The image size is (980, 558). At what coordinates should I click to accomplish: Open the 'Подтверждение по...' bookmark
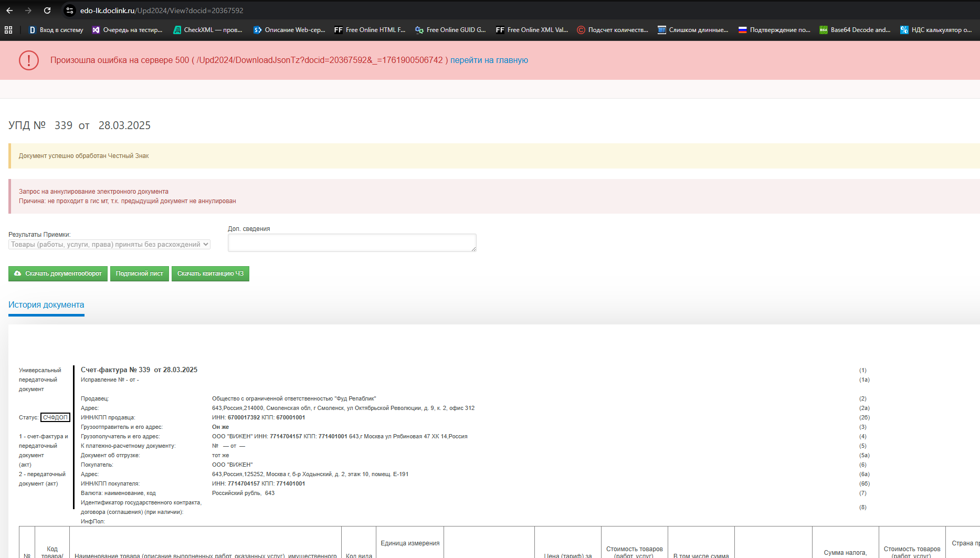coord(774,30)
